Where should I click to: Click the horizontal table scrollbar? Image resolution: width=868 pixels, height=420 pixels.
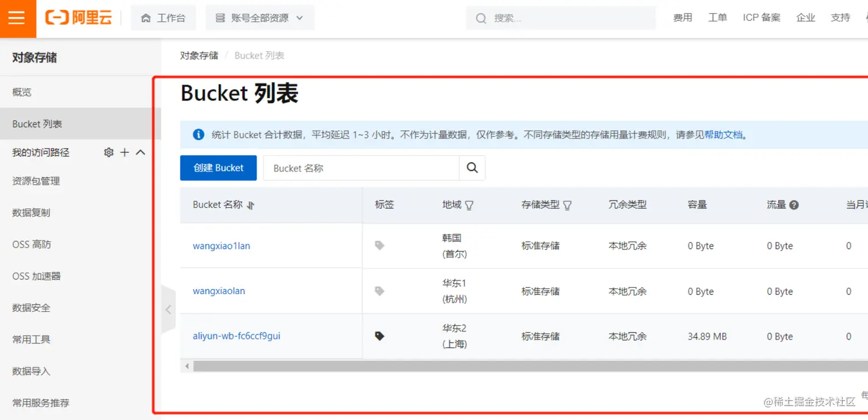click(530, 366)
